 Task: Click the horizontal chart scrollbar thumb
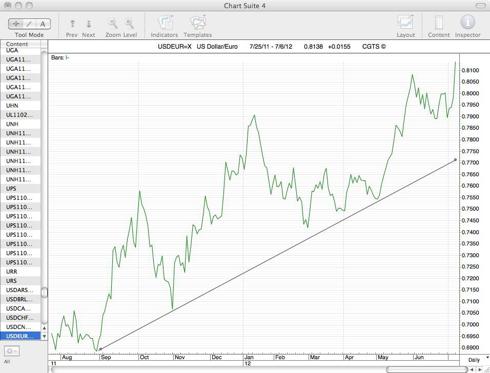tap(427, 369)
